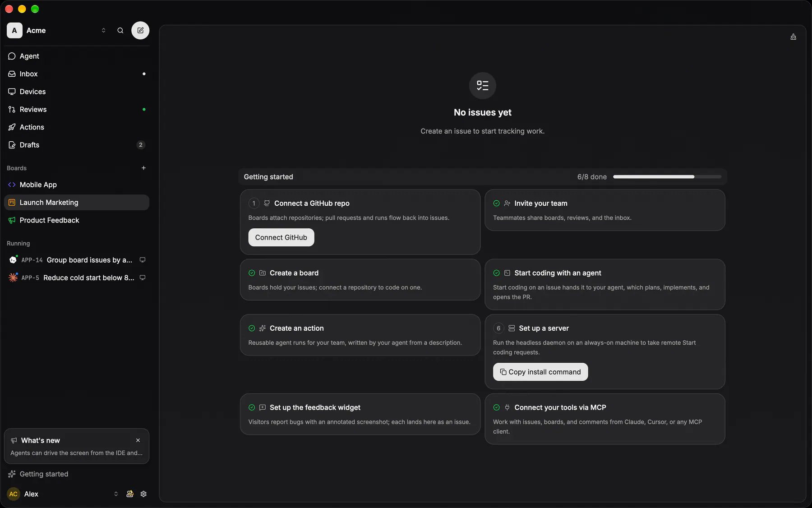This screenshot has width=812, height=508.
Task: Open the settings gear beside Alex
Action: pos(143,494)
